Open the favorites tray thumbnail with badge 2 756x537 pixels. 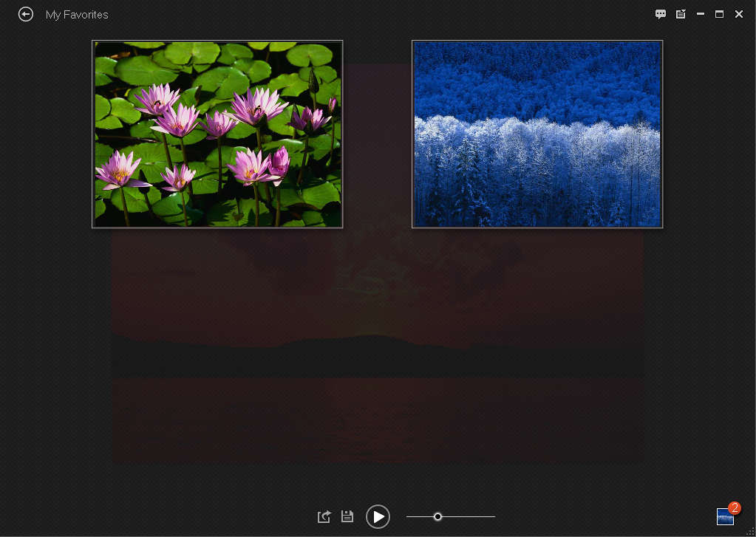tap(726, 516)
